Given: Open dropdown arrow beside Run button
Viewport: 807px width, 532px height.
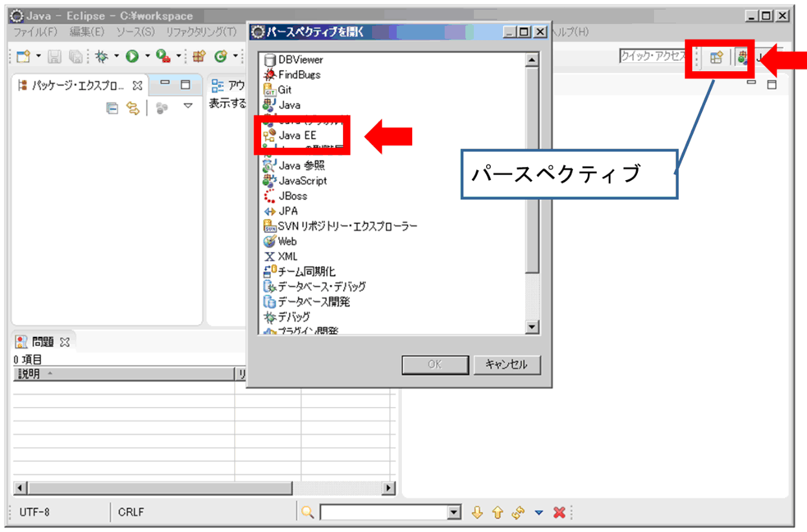Looking at the screenshot, I should 147,57.
